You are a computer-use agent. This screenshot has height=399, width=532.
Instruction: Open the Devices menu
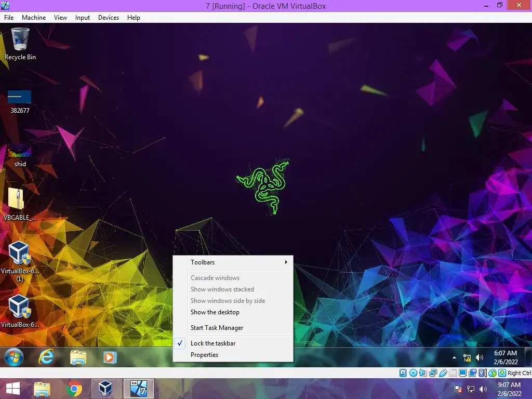109,18
